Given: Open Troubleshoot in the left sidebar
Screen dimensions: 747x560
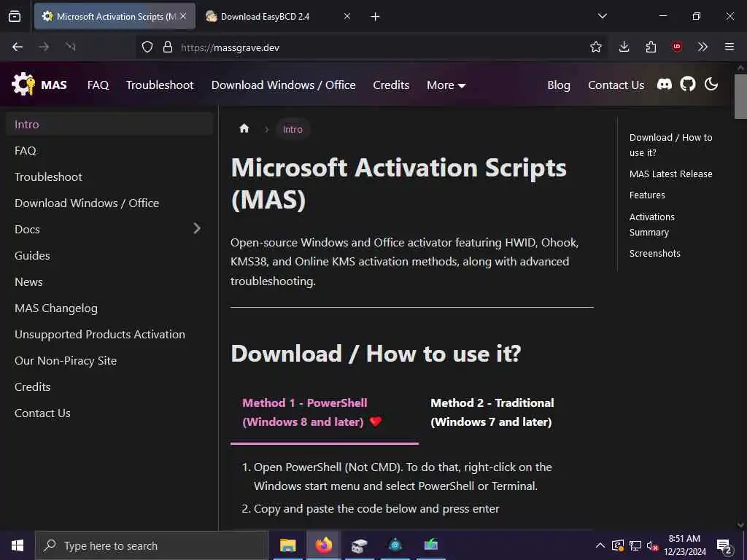Looking at the screenshot, I should coord(109,176).
